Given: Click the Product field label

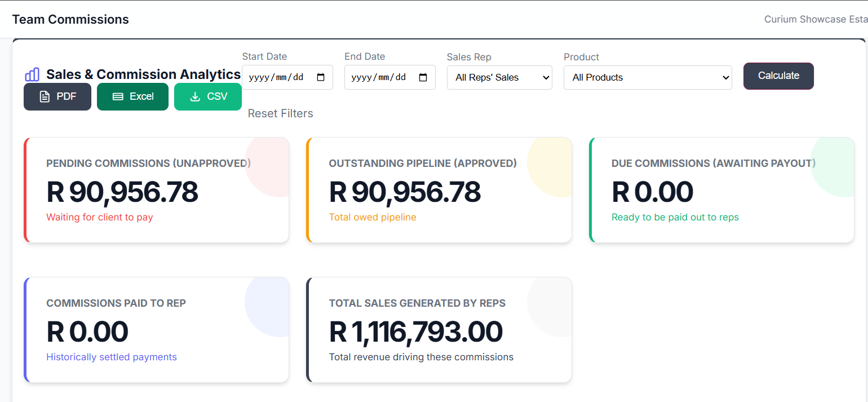Looking at the screenshot, I should 581,57.
